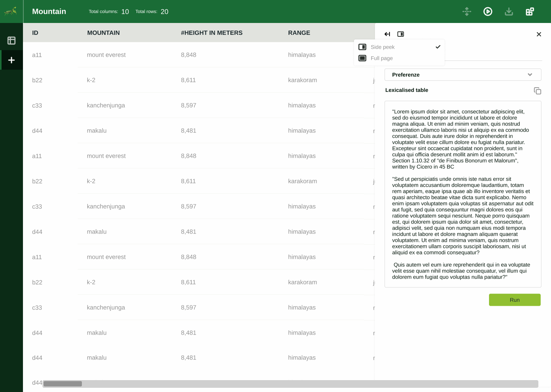Click the horizontal scrollbar thumb
Screen dimensions: 551x392
click(63, 384)
